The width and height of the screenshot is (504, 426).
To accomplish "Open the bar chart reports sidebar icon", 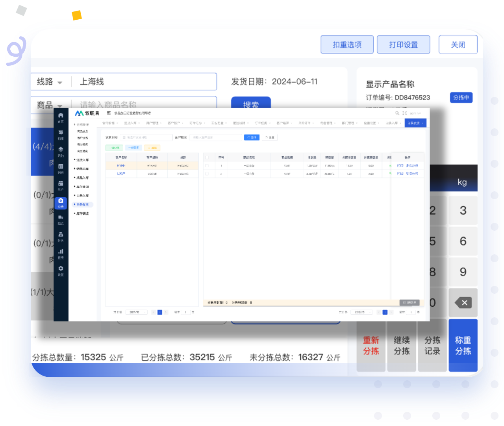I will click(61, 253).
